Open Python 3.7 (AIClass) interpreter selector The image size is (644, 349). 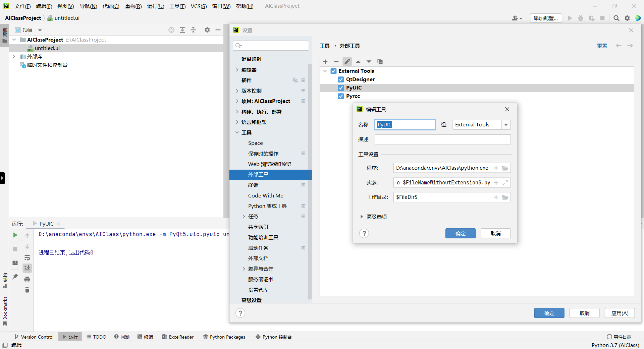coord(615,345)
